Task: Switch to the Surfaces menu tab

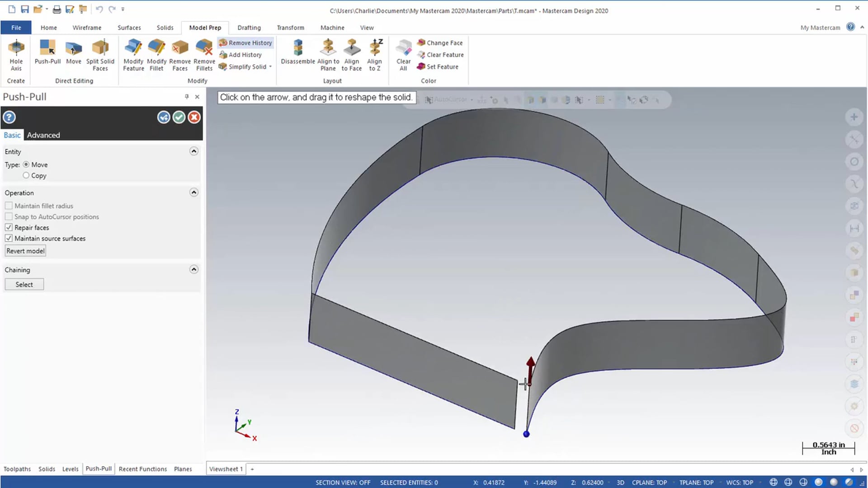Action: point(128,28)
